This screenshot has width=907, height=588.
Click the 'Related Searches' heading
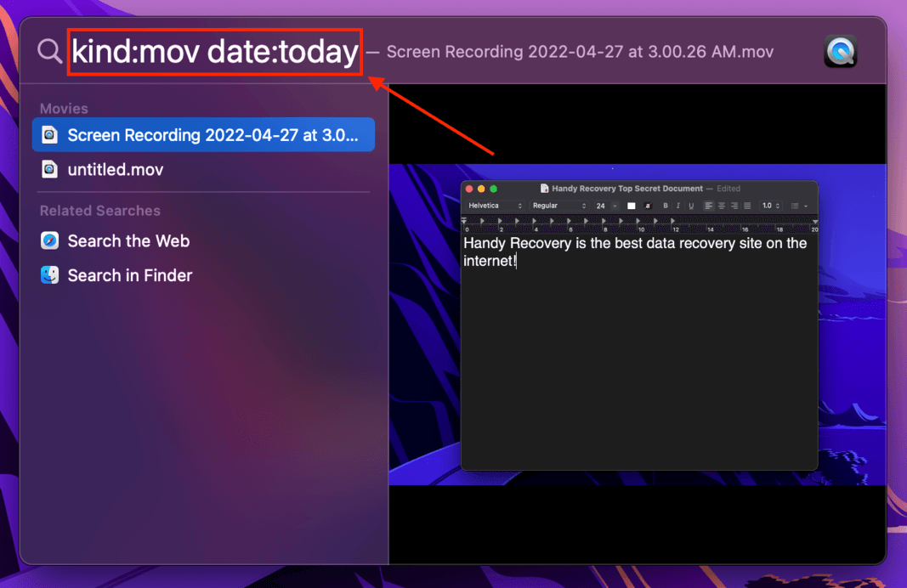coord(100,211)
